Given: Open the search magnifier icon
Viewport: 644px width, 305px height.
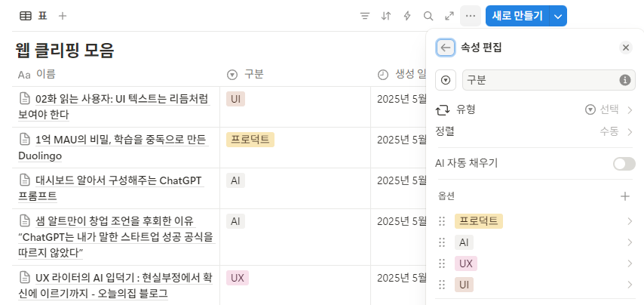Looking at the screenshot, I should (428, 16).
